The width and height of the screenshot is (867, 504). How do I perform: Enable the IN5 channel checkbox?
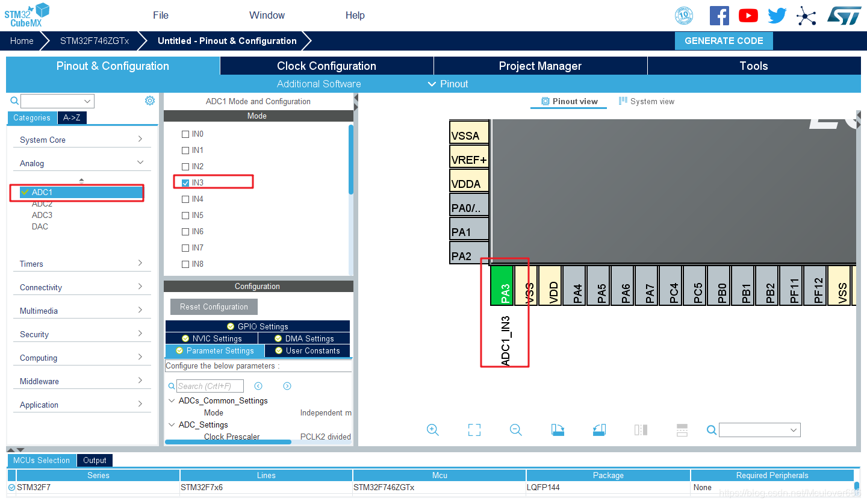pos(185,215)
